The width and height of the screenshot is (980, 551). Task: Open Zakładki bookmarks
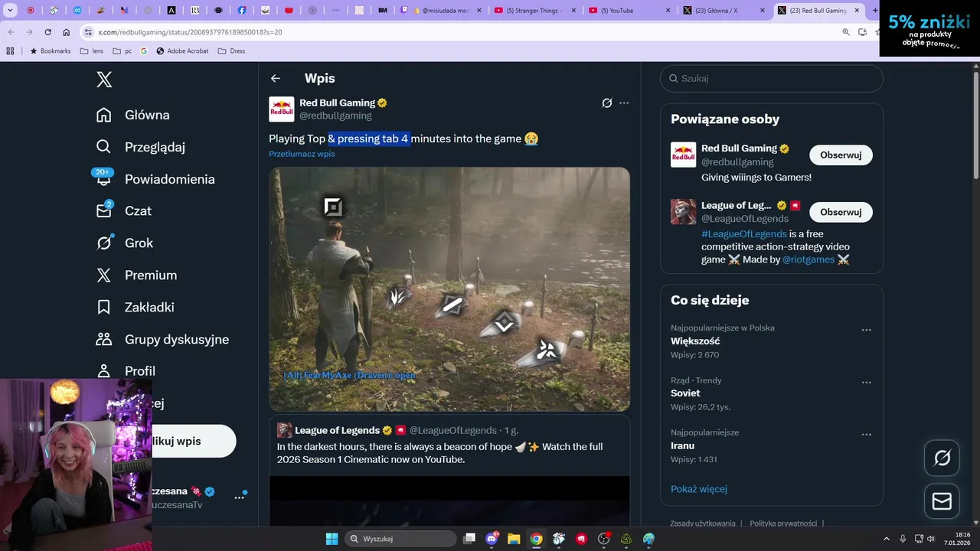pyautogui.click(x=135, y=308)
